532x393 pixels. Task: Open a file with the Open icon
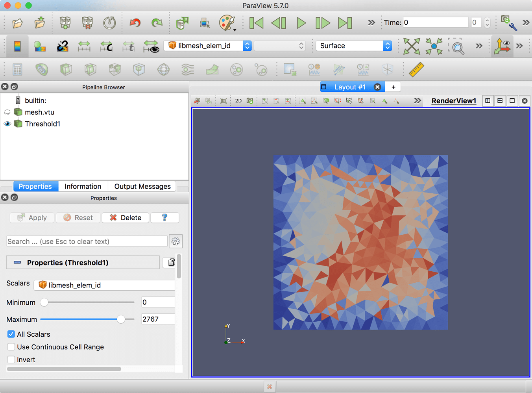[17, 23]
